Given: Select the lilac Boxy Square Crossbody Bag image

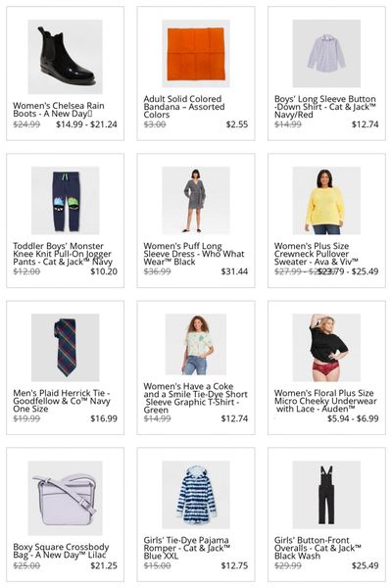Looking at the screenshot, I should [66, 498].
